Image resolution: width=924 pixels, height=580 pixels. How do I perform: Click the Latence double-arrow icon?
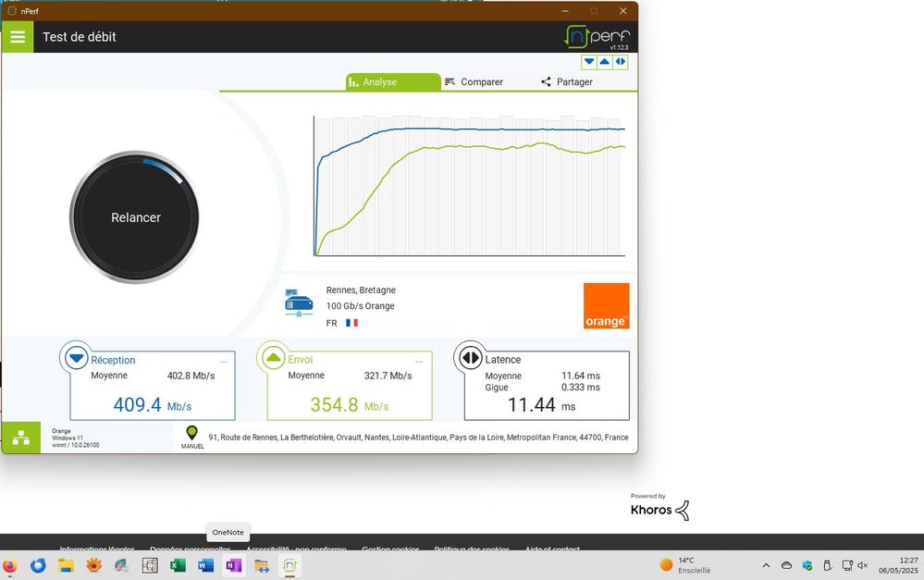point(470,358)
